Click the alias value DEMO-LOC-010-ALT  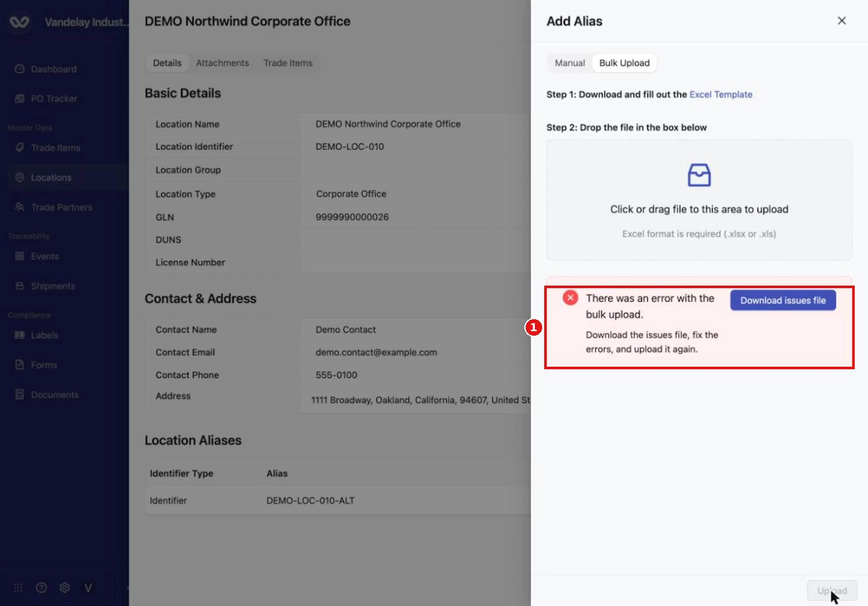click(x=310, y=500)
